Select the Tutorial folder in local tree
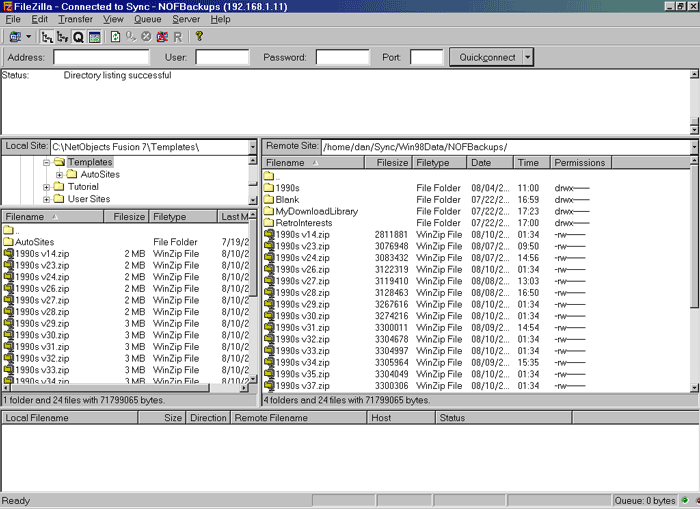 (83, 187)
